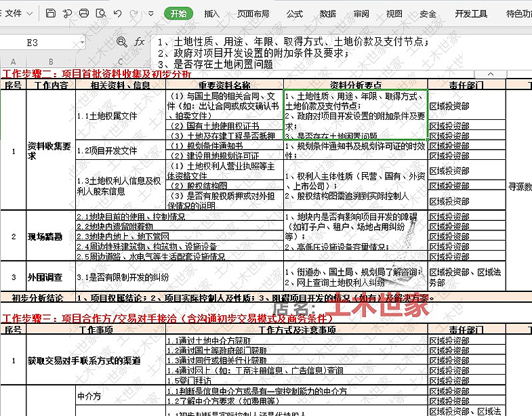The image size is (532, 416).
Task: Click cell 3.1是否有限制开发的纠纷
Action: [x=180, y=277]
